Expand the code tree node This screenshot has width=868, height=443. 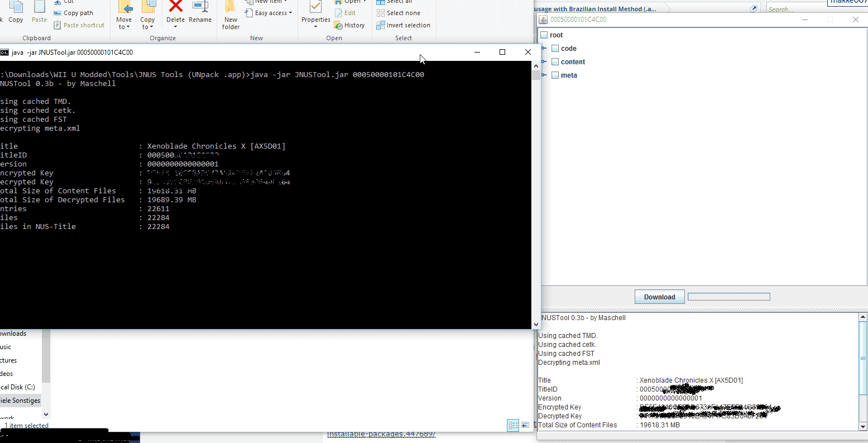pyautogui.click(x=544, y=49)
